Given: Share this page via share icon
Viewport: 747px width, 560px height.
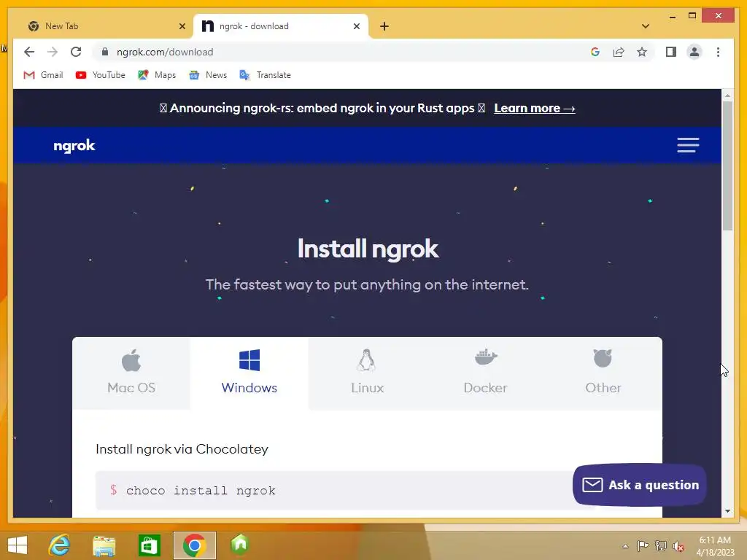Looking at the screenshot, I should click(619, 52).
